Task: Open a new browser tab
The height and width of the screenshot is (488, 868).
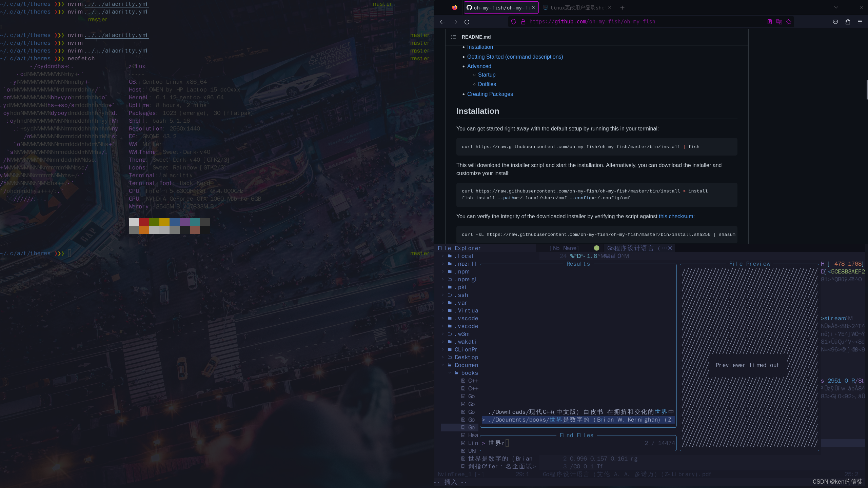Action: 622,7
